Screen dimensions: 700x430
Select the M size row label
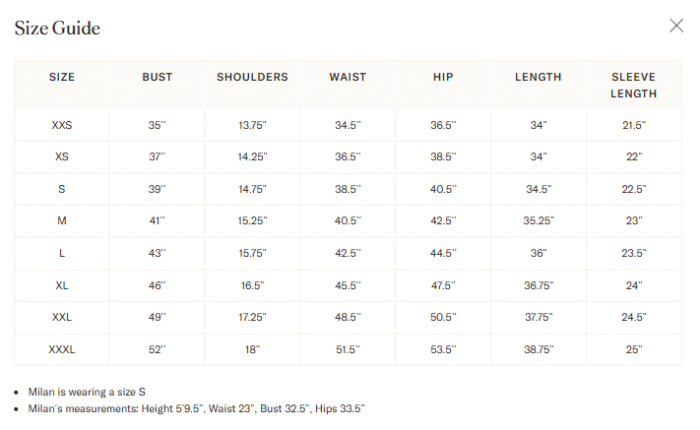point(62,221)
